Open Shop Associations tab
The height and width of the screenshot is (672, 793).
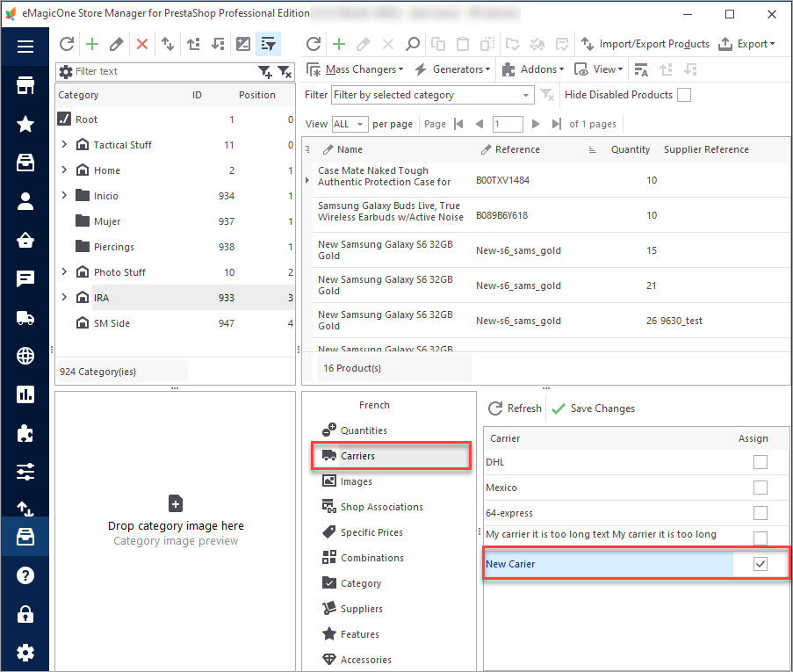382,507
